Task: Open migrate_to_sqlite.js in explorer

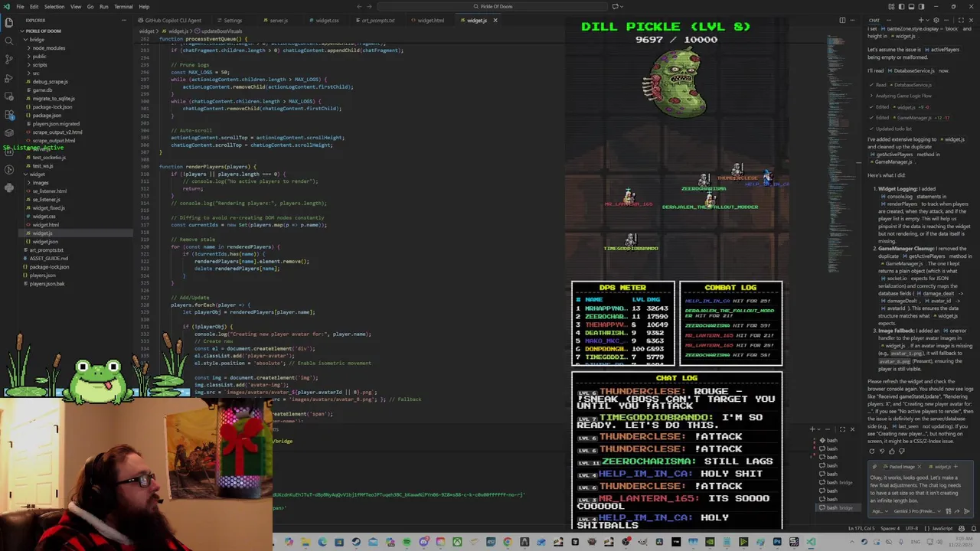Action: coord(54,98)
